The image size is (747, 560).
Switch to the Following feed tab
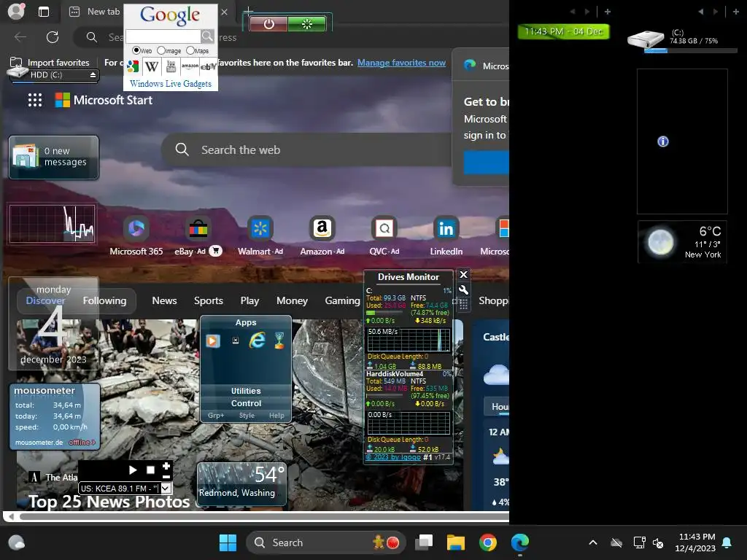[x=105, y=300]
